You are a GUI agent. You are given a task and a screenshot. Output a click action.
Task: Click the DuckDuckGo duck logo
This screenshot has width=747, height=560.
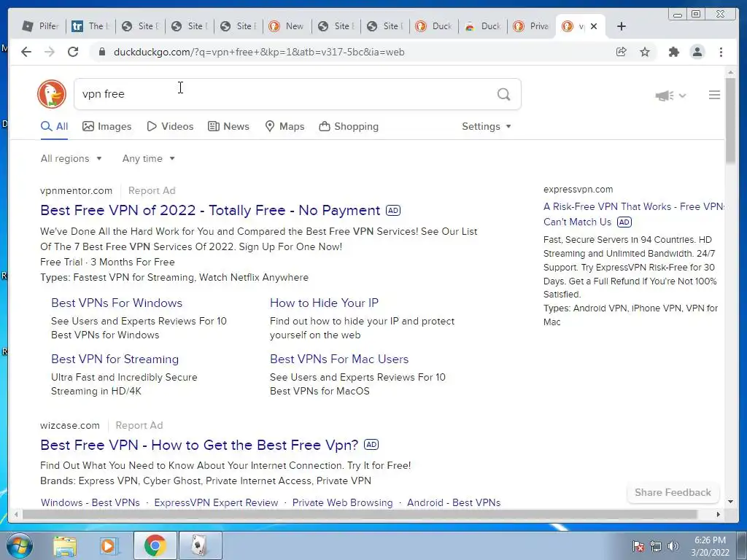(52, 94)
